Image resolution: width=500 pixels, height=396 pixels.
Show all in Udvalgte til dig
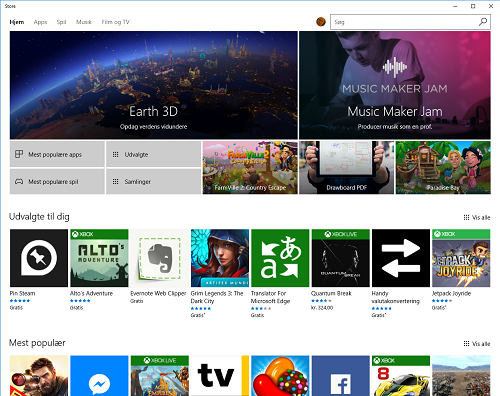[x=477, y=218]
